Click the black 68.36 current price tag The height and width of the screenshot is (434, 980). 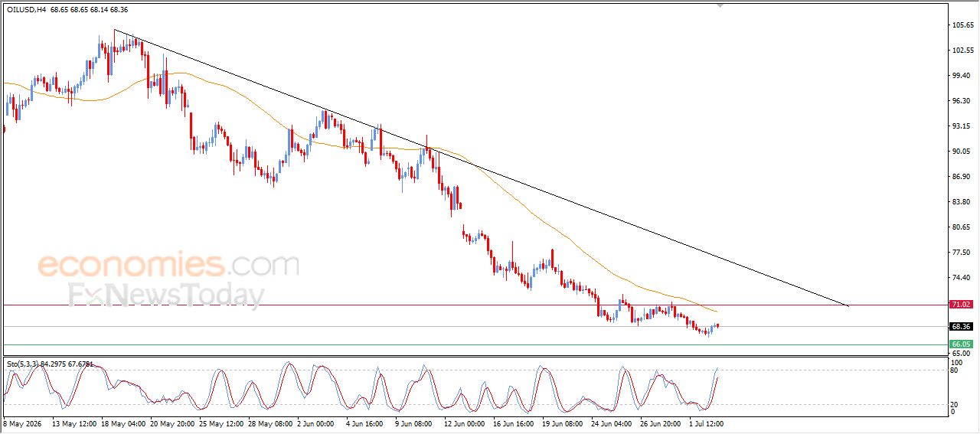961,326
